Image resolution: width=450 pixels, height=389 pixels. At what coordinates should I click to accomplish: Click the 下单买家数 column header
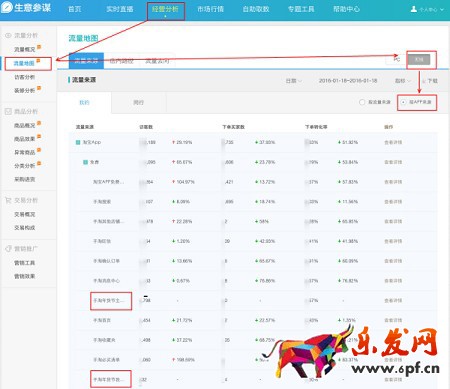point(233,127)
